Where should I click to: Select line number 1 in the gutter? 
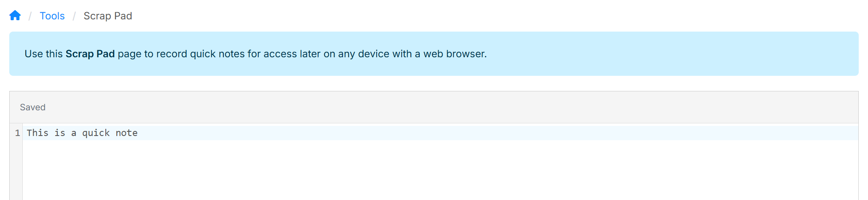pos(17,133)
